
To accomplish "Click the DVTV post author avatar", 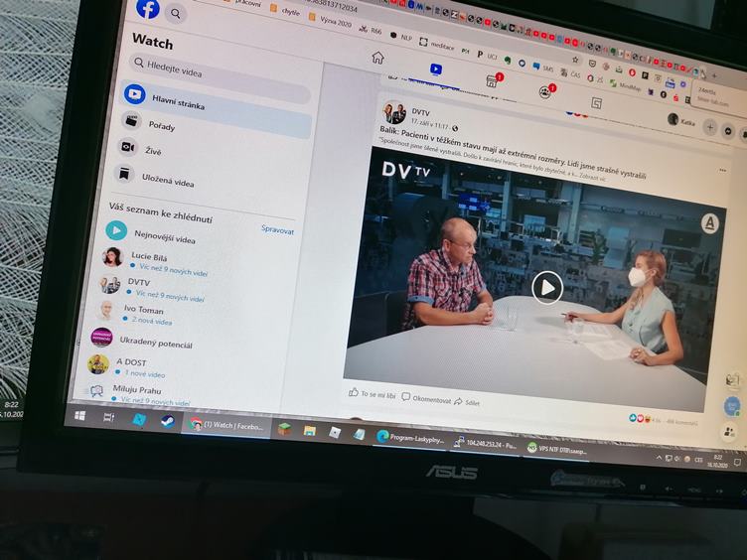I will [x=394, y=113].
